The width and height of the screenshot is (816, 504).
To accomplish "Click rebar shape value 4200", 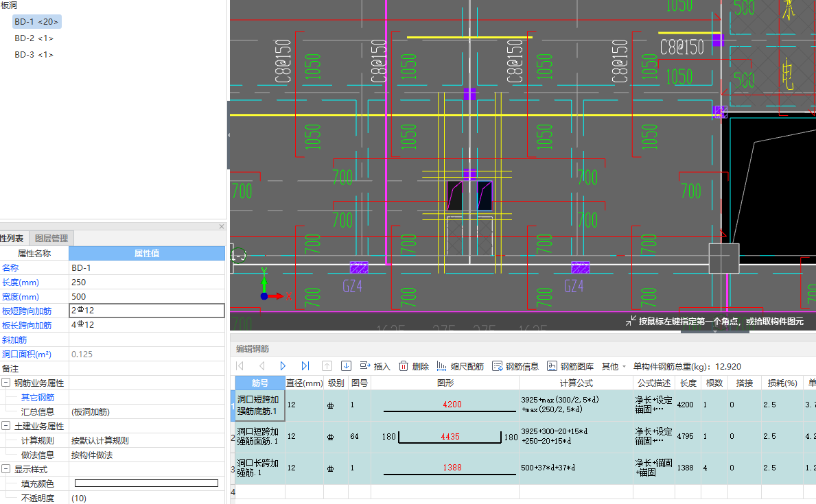I will [452, 404].
